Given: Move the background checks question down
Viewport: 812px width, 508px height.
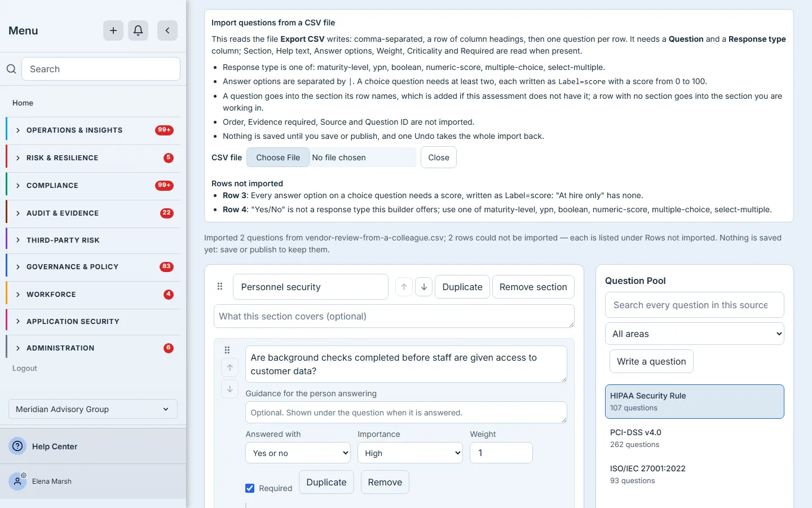Looking at the screenshot, I should click(230, 389).
